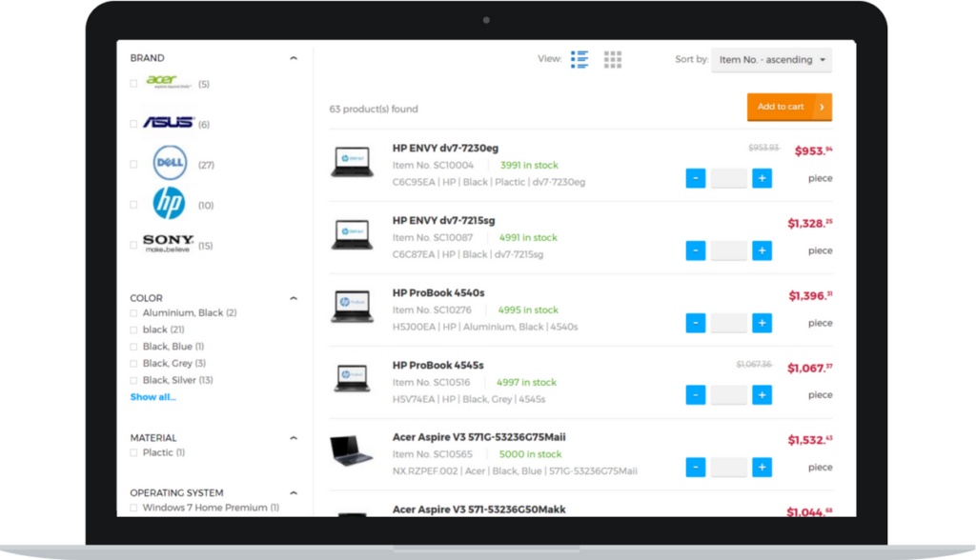This screenshot has height=560, width=976.
Task: Open the Sort by dropdown
Action: (772, 59)
